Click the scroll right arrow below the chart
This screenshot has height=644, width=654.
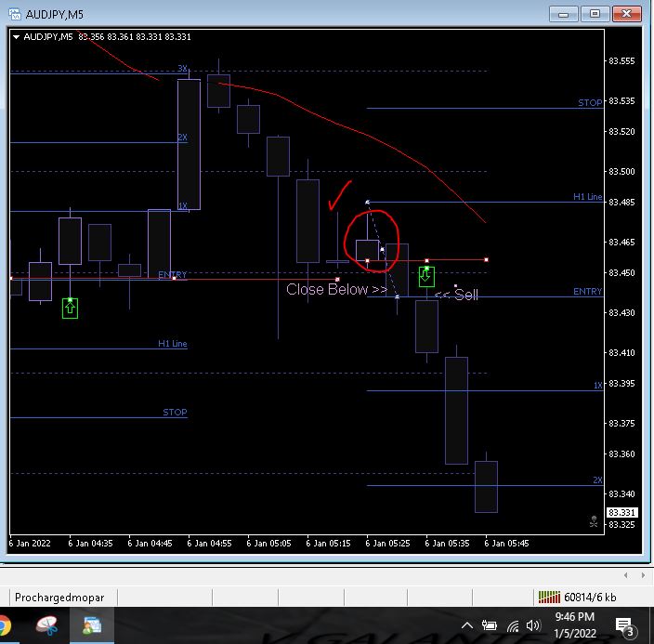tap(643, 575)
